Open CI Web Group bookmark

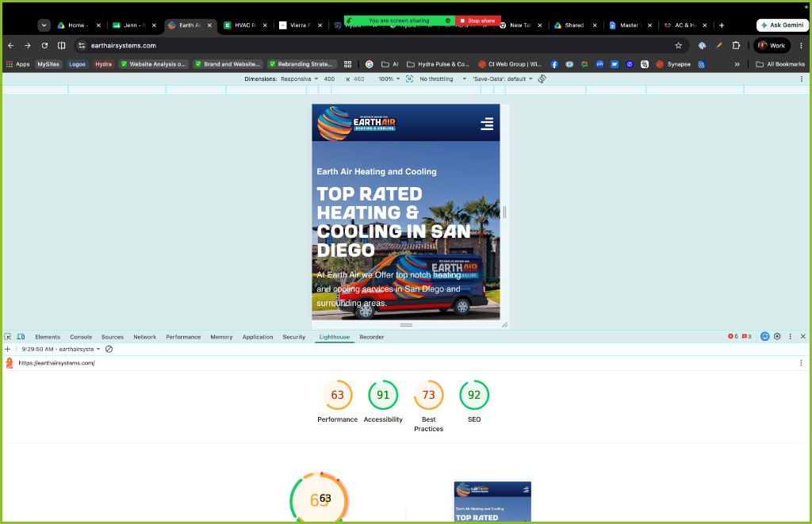click(510, 64)
